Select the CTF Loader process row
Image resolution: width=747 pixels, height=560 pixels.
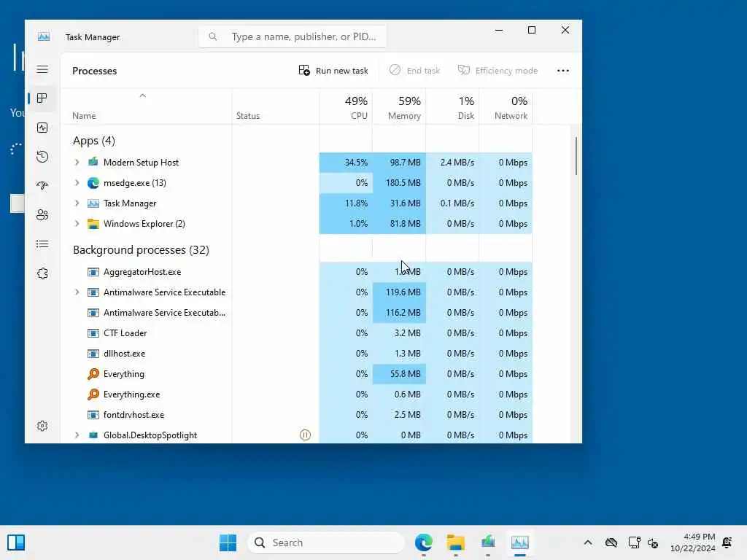tap(298, 333)
